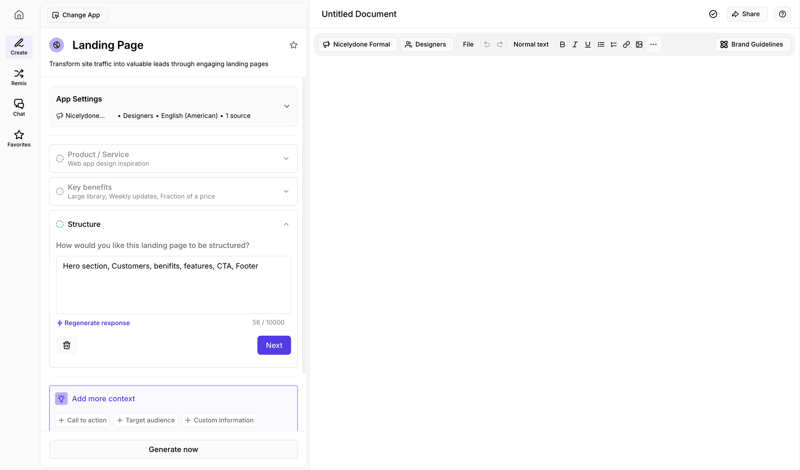Undo the last action
This screenshot has height=470, width=800.
pos(487,44)
